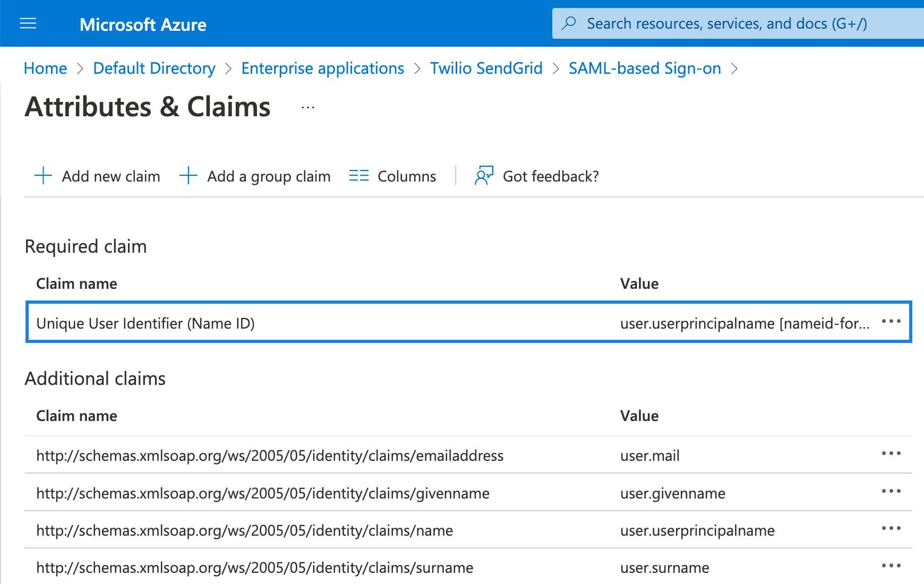This screenshot has width=924, height=584.
Task: Open options menu for surname claim
Action: click(x=892, y=565)
